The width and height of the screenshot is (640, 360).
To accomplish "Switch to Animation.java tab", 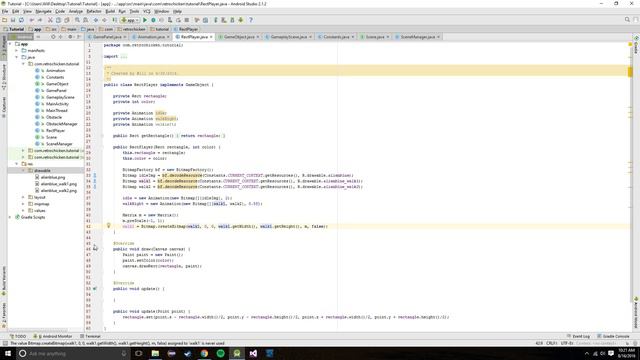I will [151, 37].
